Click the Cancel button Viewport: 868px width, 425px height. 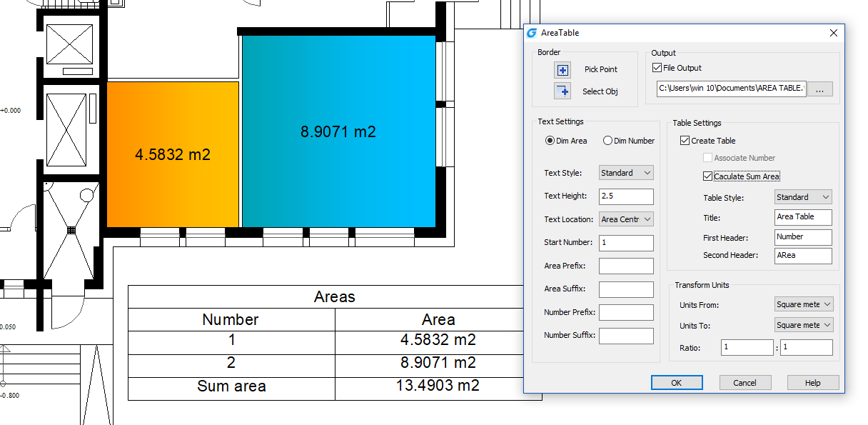click(x=745, y=383)
